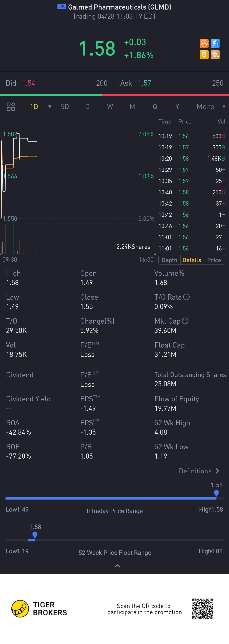
Task: Tap the 52 Wk Low value 1.19
Action: (161, 456)
